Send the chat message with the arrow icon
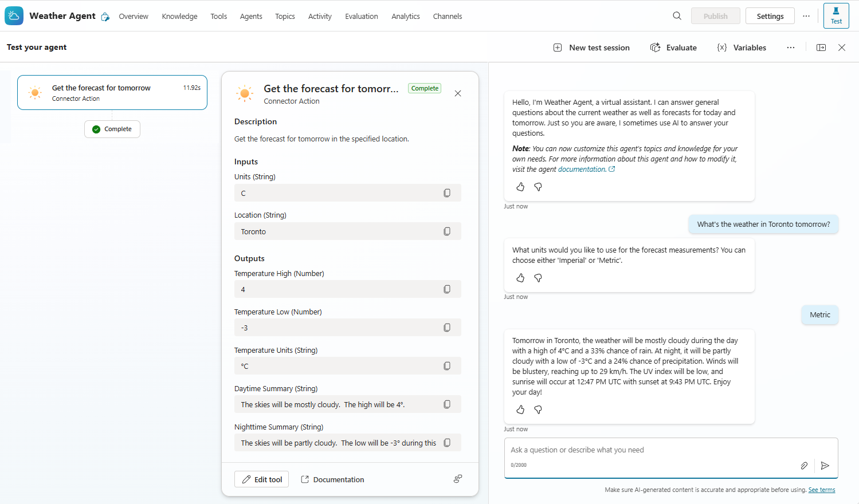Image resolution: width=859 pixels, height=504 pixels. pyautogui.click(x=825, y=466)
